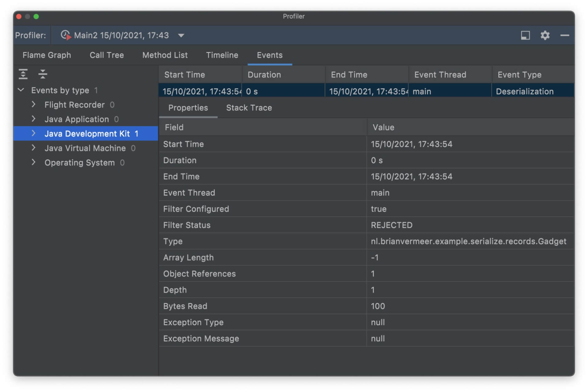The height and width of the screenshot is (392, 588).
Task: Expand the Java Development Kit node
Action: 33,133
